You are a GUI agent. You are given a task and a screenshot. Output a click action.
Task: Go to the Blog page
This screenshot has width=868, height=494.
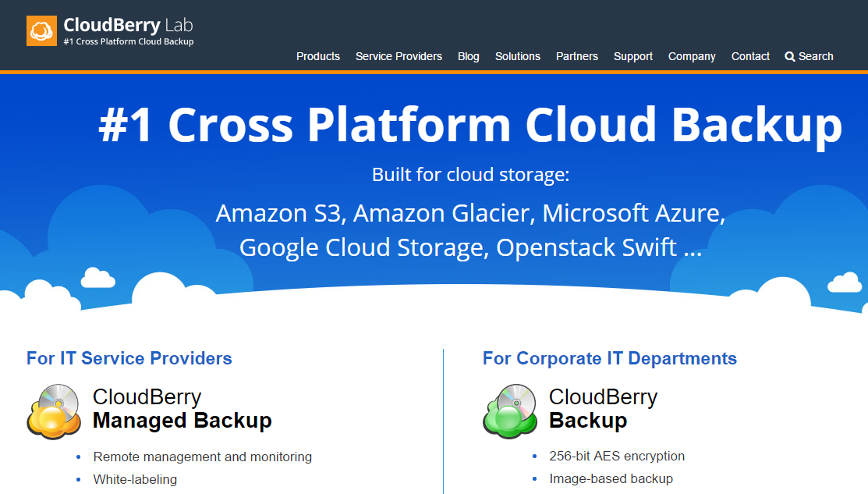[x=469, y=56]
